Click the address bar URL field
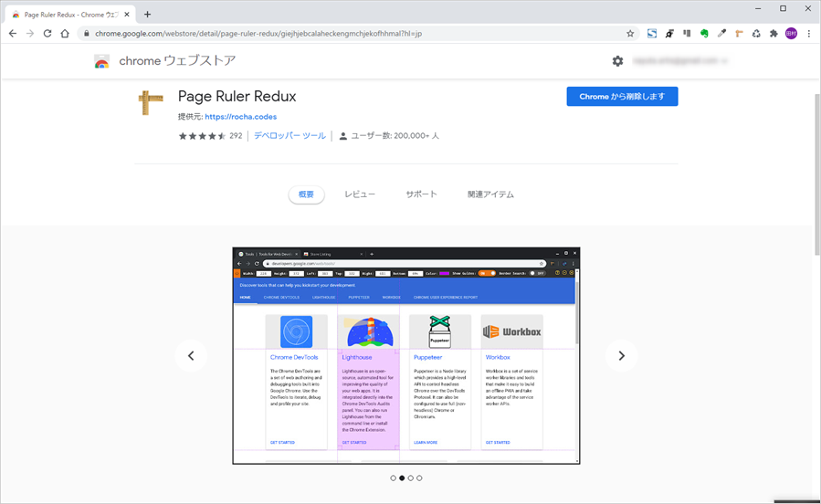821x504 pixels. (356, 34)
